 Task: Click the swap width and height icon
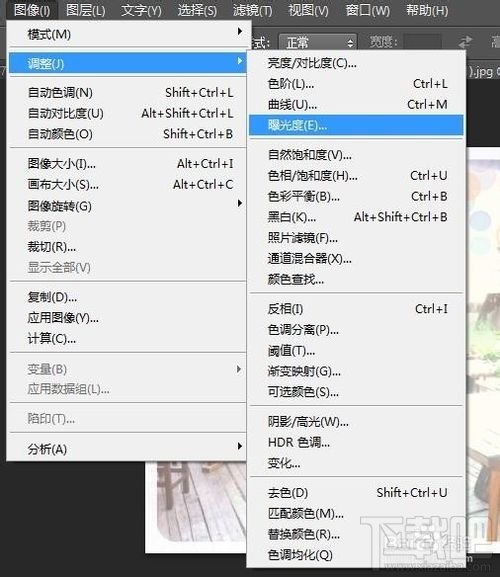coord(465,42)
